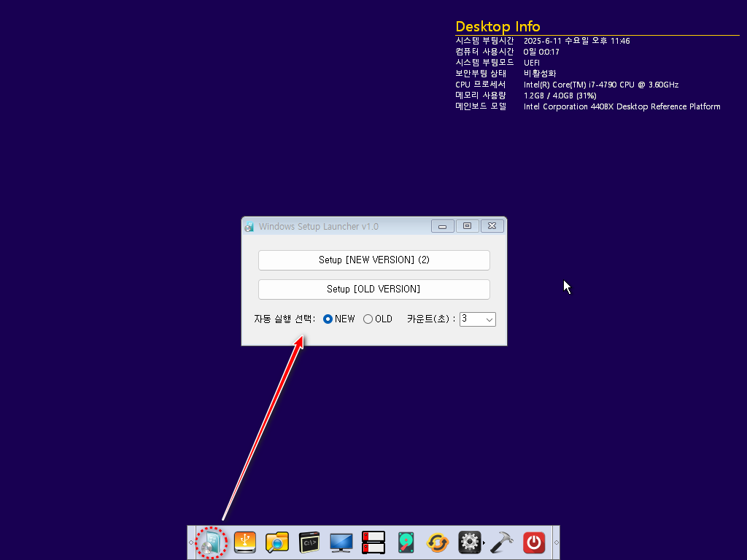Click Setup [NEW VERSION] button
Image resolution: width=747 pixels, height=560 pixels.
[x=374, y=260]
